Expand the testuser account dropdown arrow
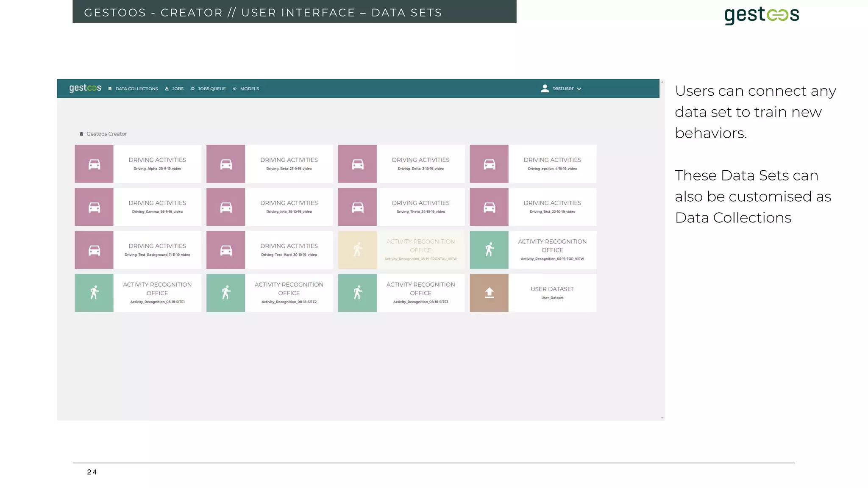The height and width of the screenshot is (488, 868). coord(579,89)
